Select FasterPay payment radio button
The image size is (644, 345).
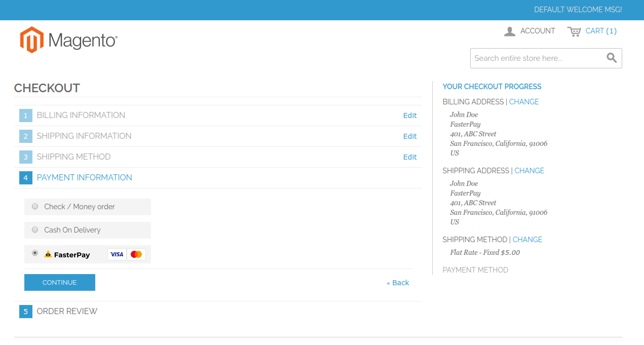35,253
